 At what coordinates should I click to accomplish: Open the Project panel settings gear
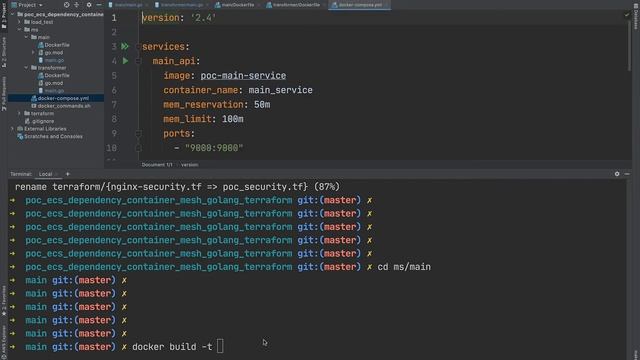[89, 5]
